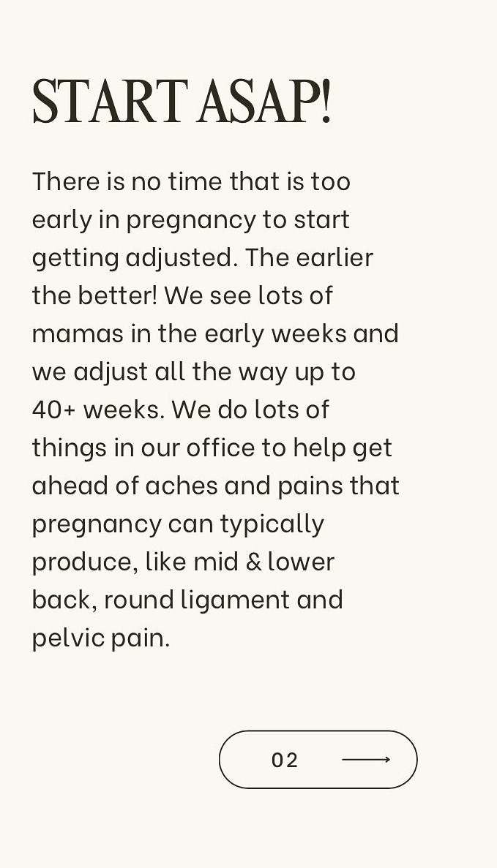Click the line 'we adjust all the way up to'
This screenshot has height=868, width=497.
coord(193,372)
